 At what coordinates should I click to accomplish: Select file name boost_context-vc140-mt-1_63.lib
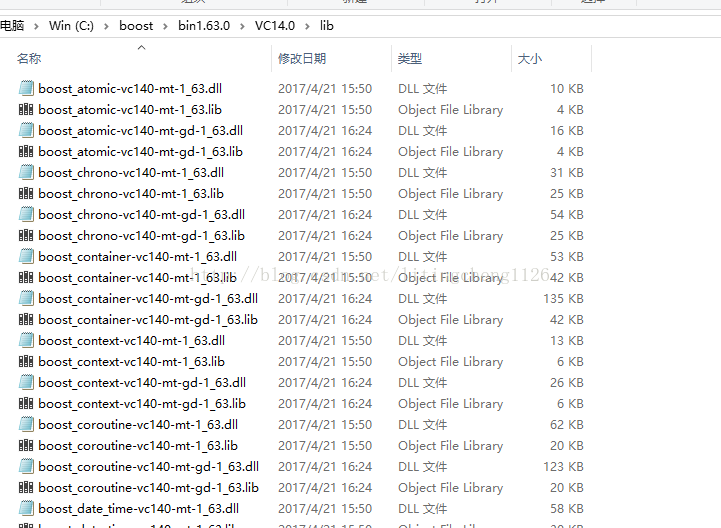[132, 362]
